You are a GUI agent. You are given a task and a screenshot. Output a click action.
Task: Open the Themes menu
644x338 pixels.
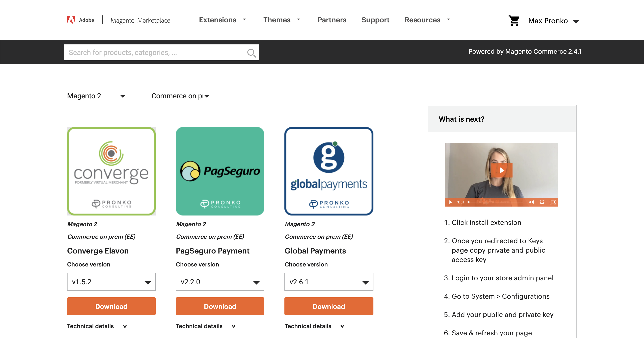[282, 20]
